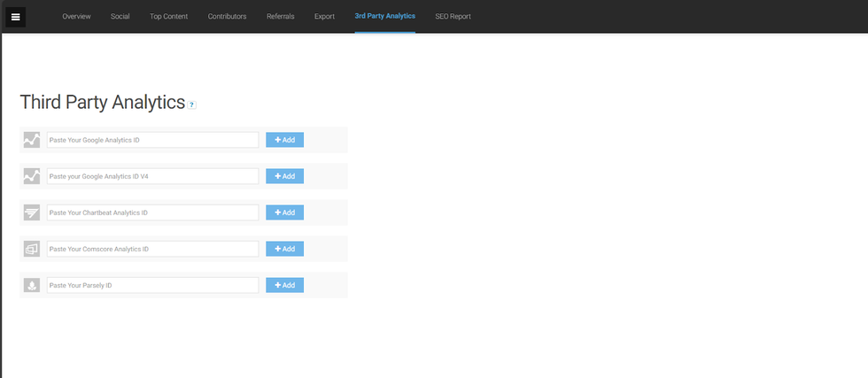The width and height of the screenshot is (868, 378).
Task: Open the Social tab
Action: (120, 17)
